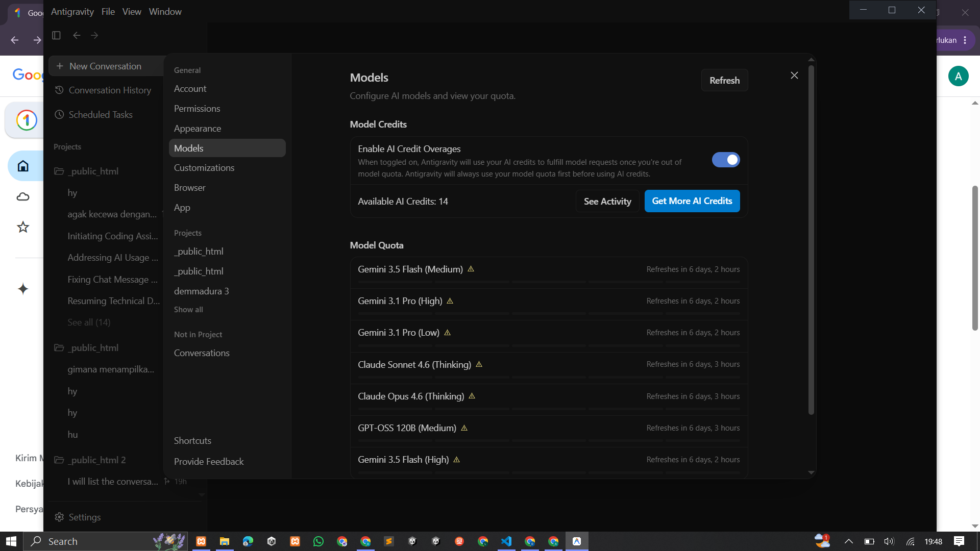Click the cloud icon in the browser sidebar
This screenshot has height=551, width=980.
pos(23,196)
